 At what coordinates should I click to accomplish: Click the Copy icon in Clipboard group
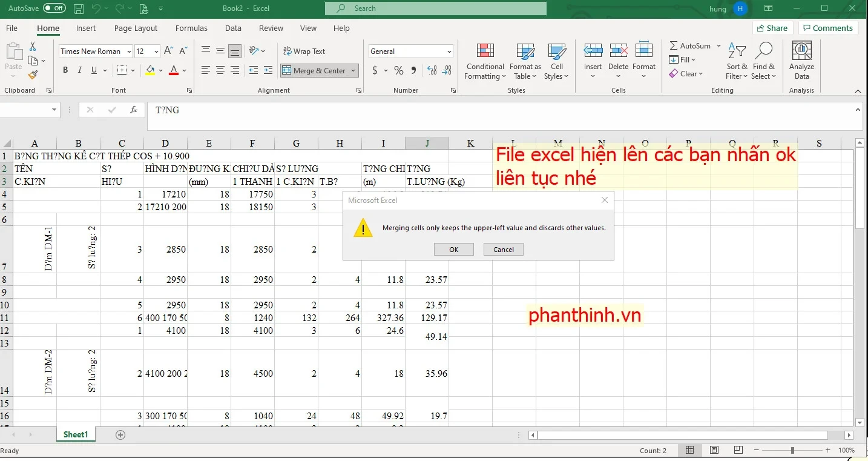pos(33,61)
